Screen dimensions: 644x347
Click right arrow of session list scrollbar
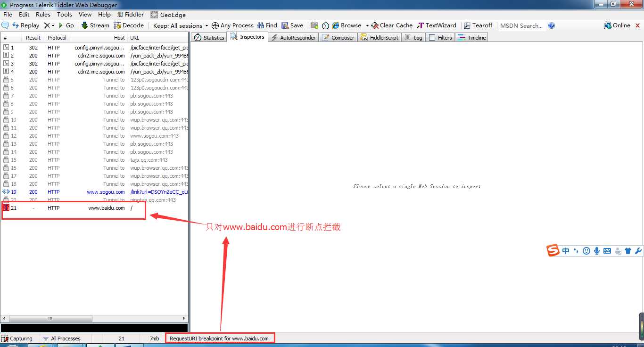pos(184,319)
